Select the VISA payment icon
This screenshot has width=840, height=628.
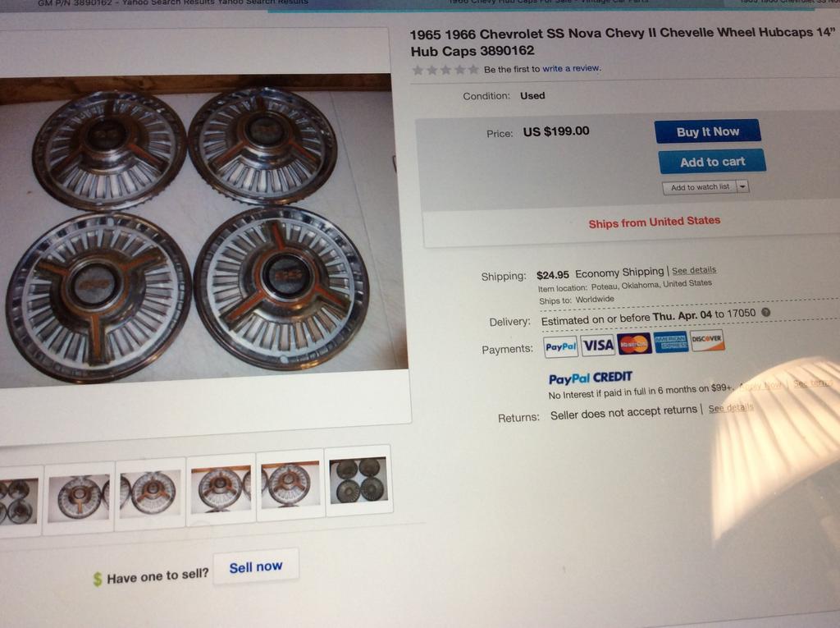coord(598,345)
